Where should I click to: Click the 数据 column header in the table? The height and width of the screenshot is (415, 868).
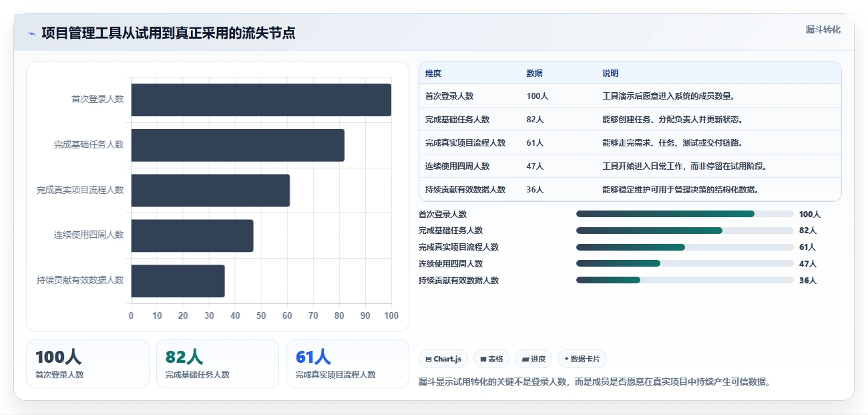click(x=535, y=74)
